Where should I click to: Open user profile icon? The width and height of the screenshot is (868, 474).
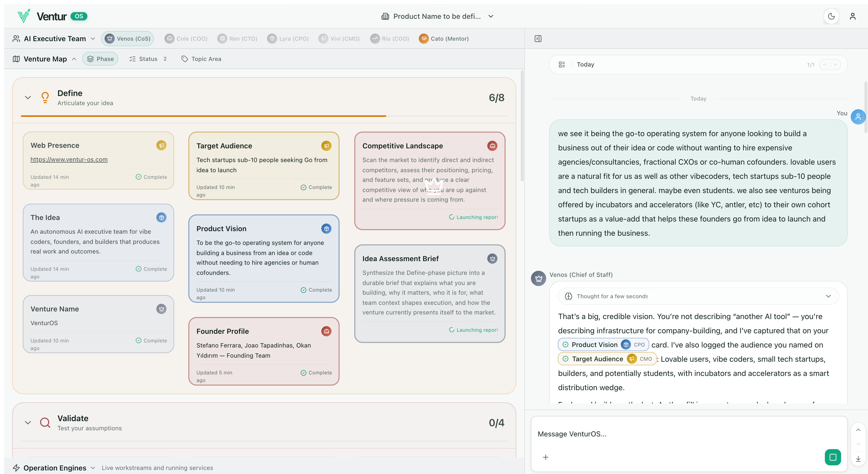pyautogui.click(x=853, y=16)
